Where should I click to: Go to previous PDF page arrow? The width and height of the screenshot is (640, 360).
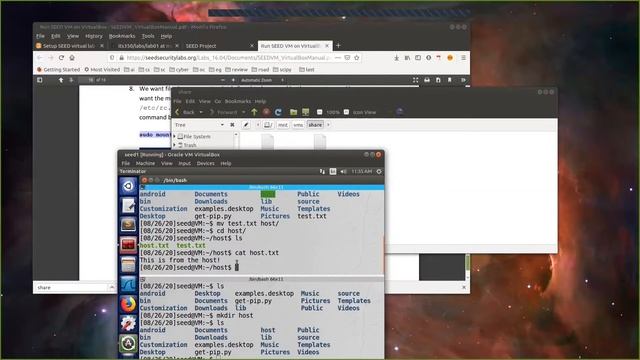61,80
